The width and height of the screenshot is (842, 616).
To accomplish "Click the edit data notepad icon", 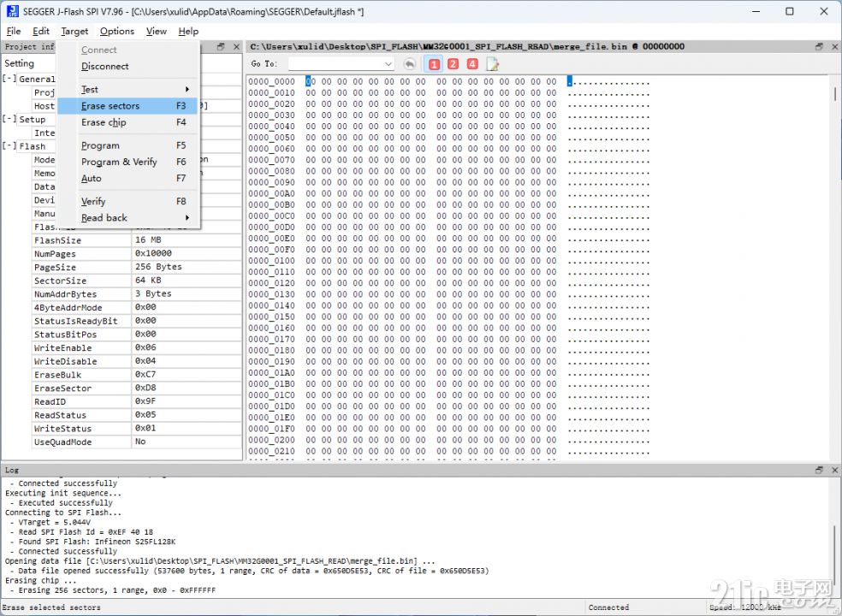I will click(x=492, y=64).
